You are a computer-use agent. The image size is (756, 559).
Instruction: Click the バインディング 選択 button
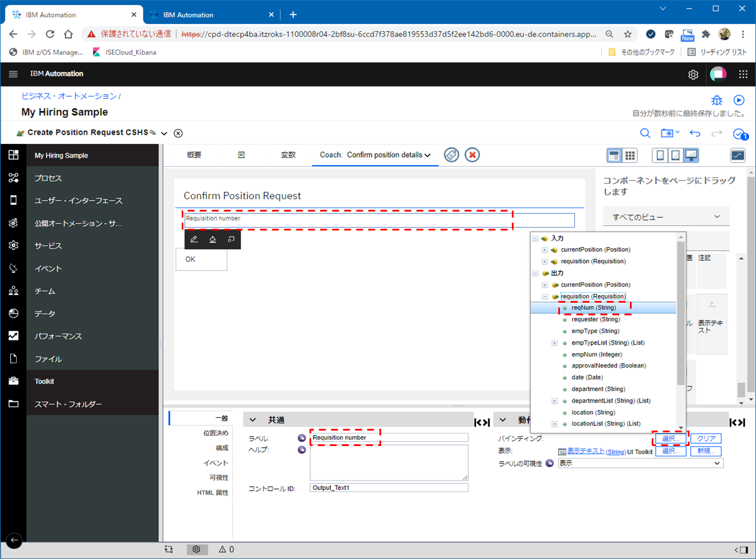pyautogui.click(x=671, y=439)
